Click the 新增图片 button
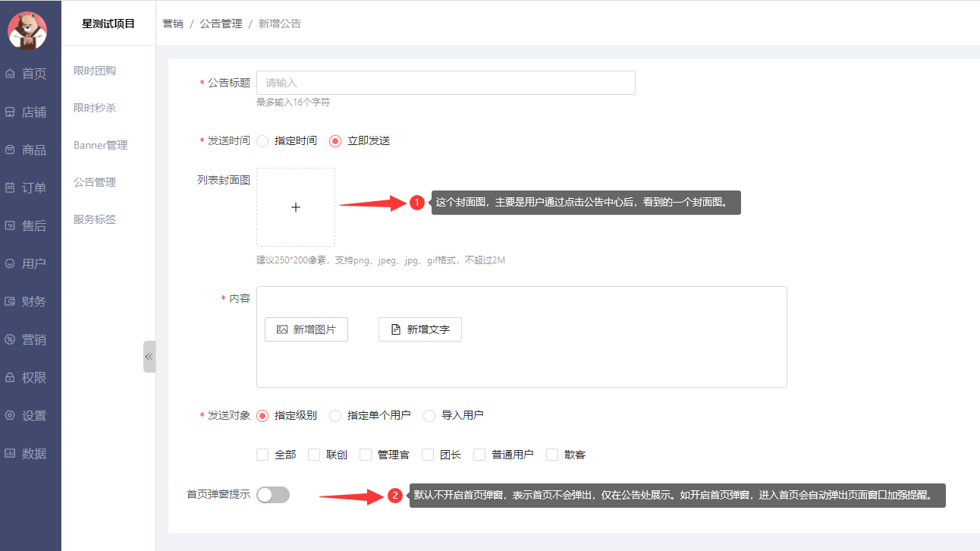The width and height of the screenshot is (980, 551). click(306, 329)
